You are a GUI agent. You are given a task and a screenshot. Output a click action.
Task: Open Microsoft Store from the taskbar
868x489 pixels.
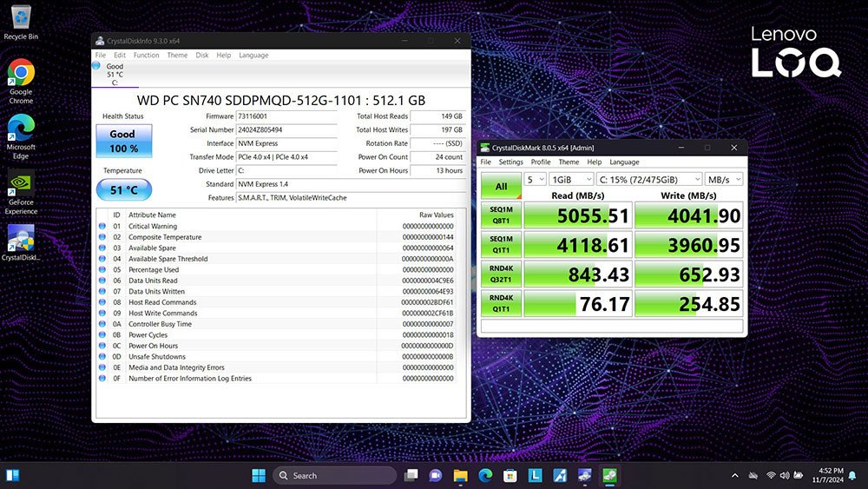pyautogui.click(x=510, y=475)
